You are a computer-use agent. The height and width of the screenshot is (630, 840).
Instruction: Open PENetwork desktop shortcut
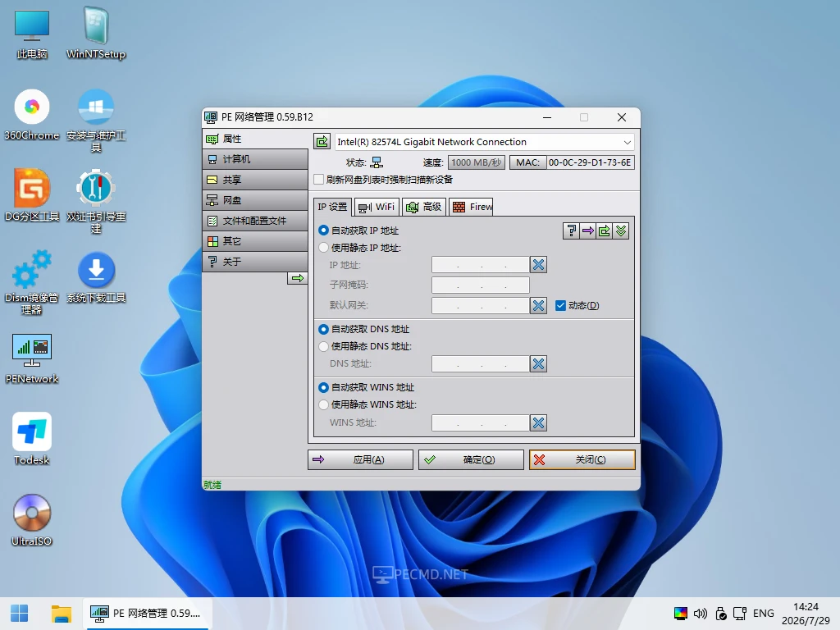32,359
